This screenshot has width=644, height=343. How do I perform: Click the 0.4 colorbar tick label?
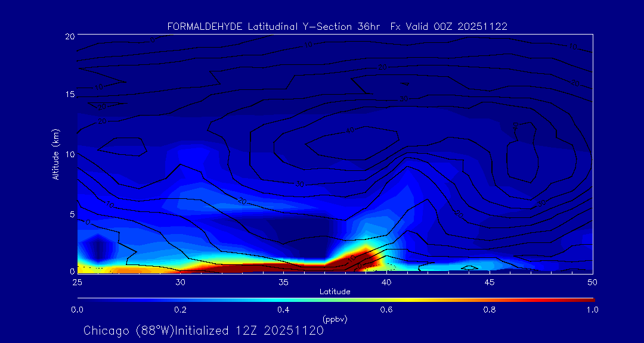283,309
